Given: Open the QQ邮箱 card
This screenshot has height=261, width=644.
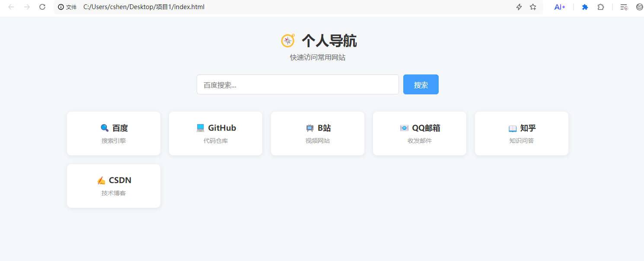Looking at the screenshot, I should [420, 133].
